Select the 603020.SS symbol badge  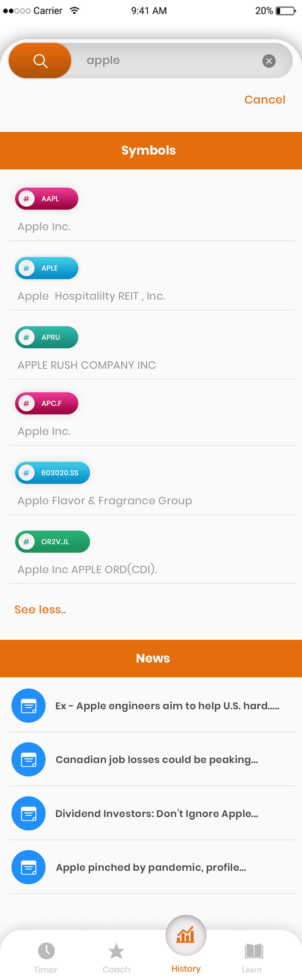(52, 473)
